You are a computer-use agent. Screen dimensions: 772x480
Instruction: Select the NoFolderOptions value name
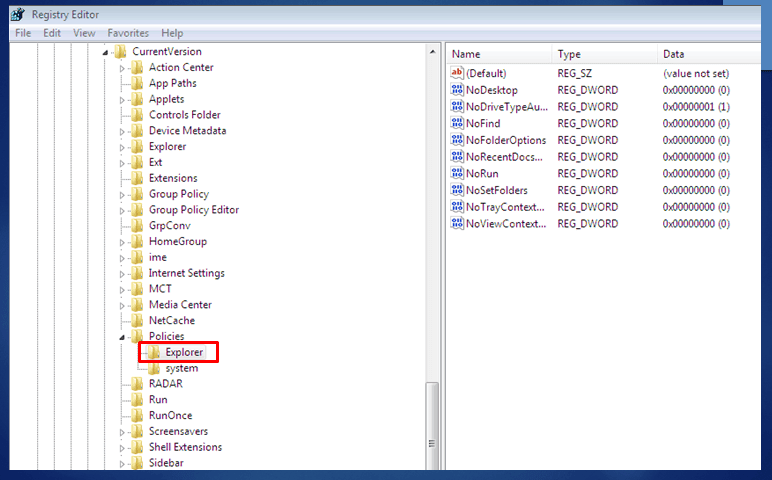pyautogui.click(x=506, y=140)
